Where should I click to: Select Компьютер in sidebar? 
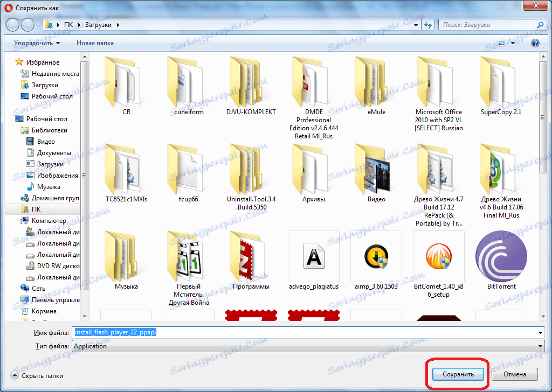pyautogui.click(x=43, y=220)
